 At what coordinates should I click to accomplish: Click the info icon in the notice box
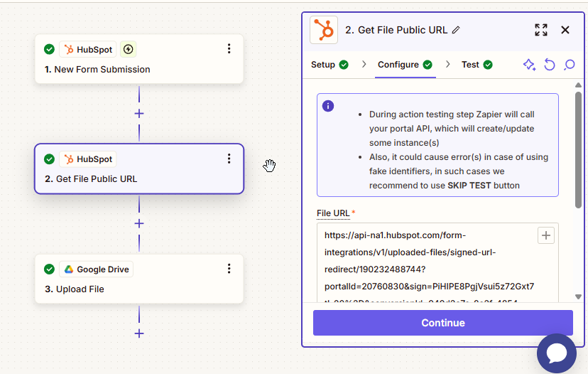coord(328,106)
